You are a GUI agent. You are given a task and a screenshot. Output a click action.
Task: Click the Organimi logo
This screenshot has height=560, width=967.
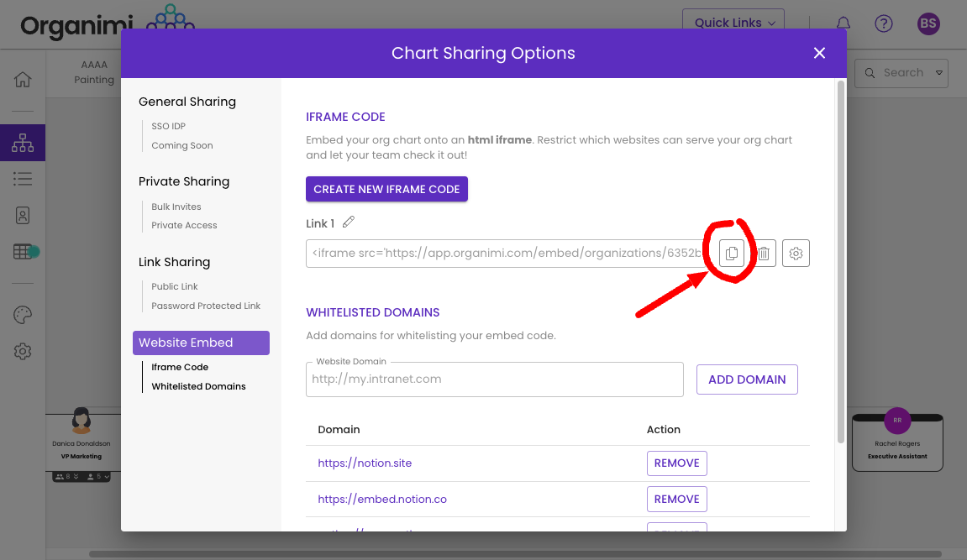[x=108, y=24]
